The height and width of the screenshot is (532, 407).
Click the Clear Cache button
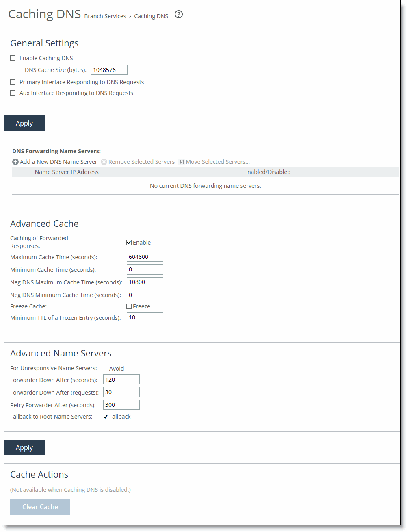coord(40,506)
